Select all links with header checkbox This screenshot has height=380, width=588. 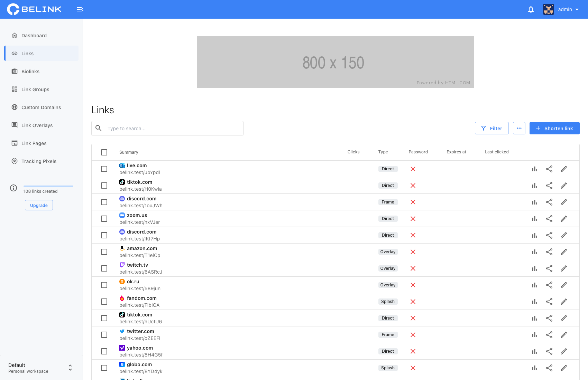[104, 152]
